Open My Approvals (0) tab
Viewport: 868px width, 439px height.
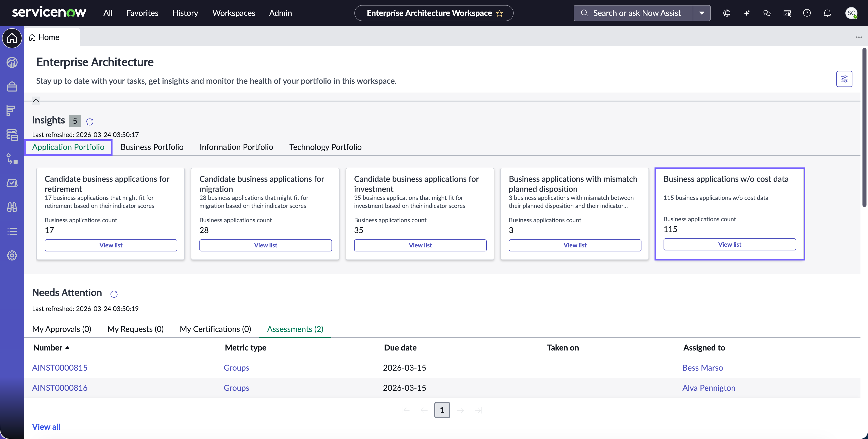[62, 329]
